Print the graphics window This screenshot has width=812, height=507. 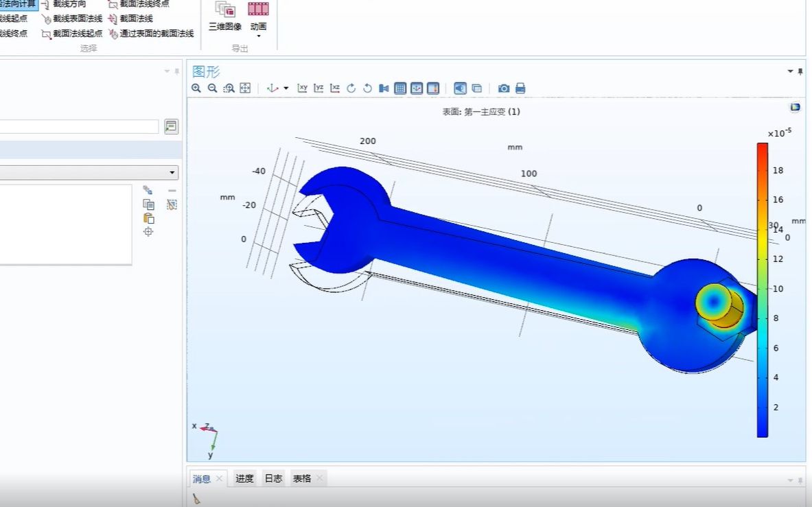[x=520, y=89]
